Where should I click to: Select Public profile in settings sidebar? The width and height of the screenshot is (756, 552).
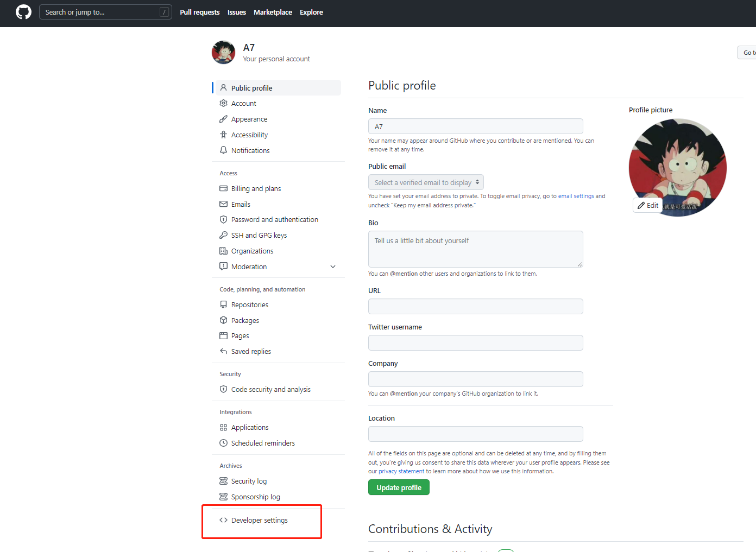point(278,88)
